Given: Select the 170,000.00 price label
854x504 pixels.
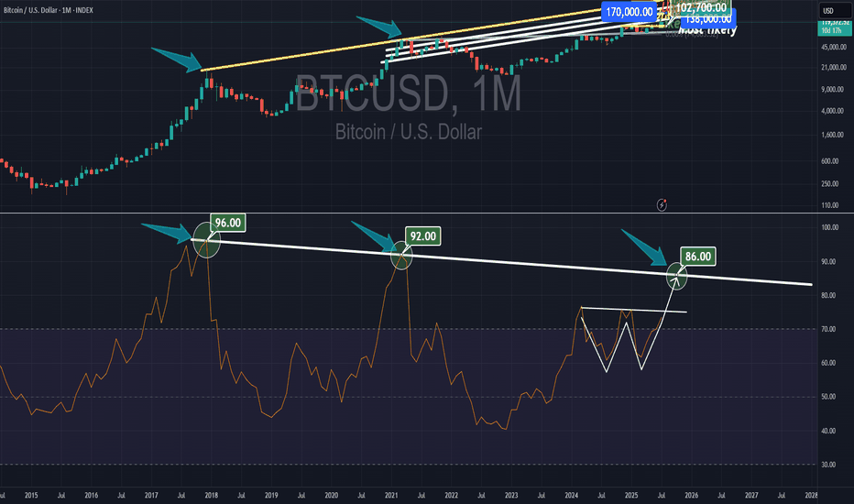Looking at the screenshot, I should click(630, 12).
